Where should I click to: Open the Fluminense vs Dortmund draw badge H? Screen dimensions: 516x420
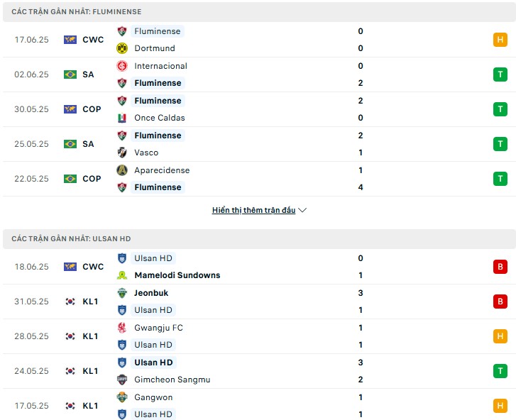click(500, 40)
